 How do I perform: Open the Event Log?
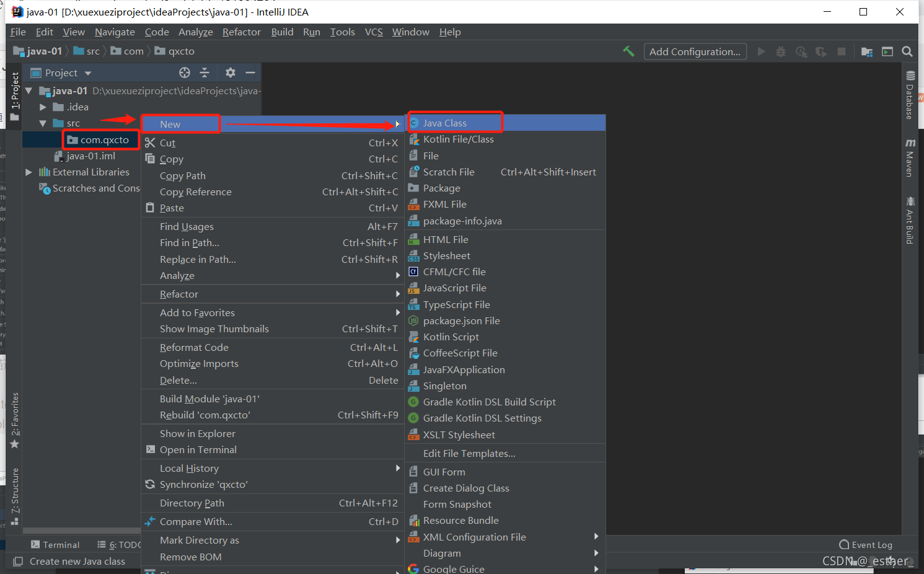pos(866,545)
